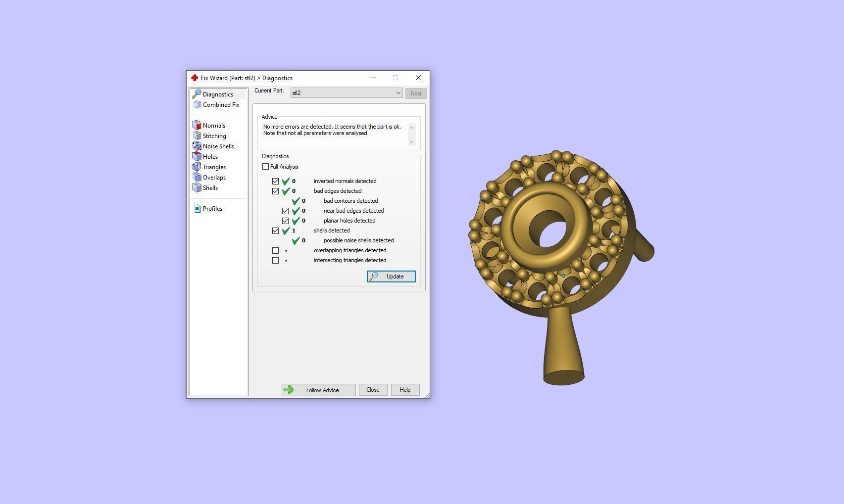Click the green checkmark for bad contours
Viewport: 844px width, 504px height.
296,201
